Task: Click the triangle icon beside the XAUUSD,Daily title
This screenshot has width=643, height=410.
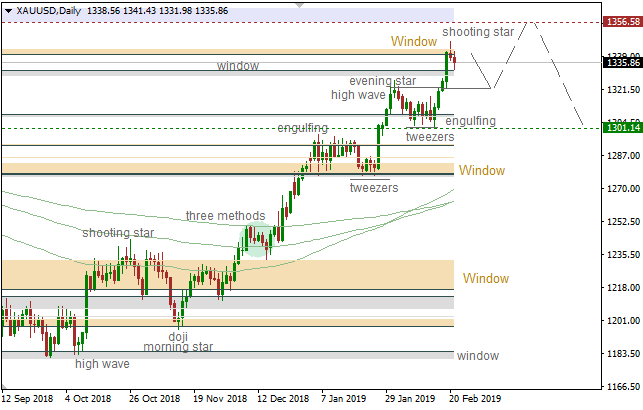Action: (x=7, y=10)
